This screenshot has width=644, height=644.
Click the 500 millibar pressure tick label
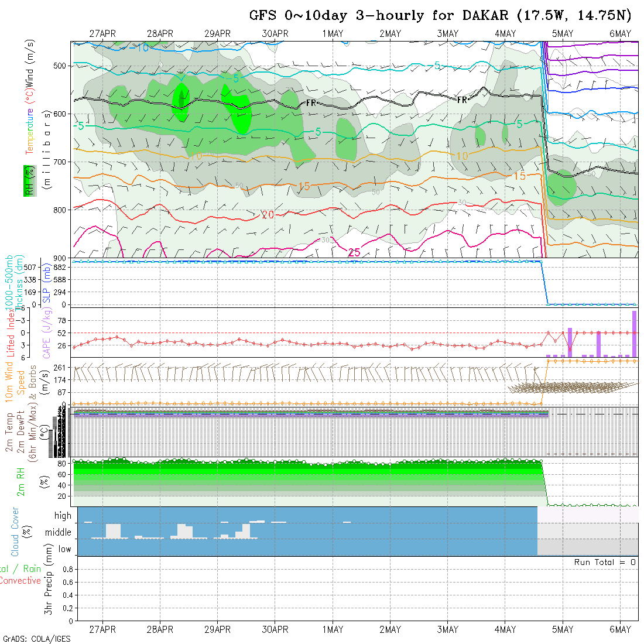(x=60, y=66)
